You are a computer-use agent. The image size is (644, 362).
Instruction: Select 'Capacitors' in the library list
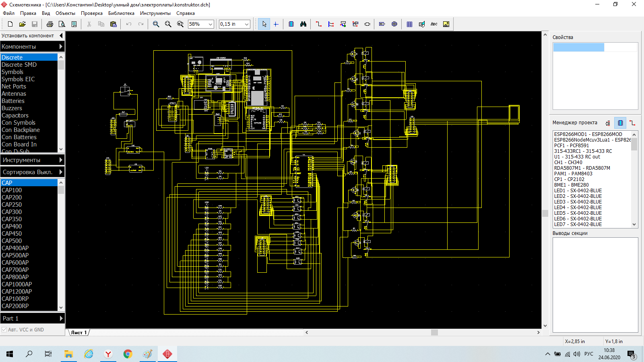point(15,115)
